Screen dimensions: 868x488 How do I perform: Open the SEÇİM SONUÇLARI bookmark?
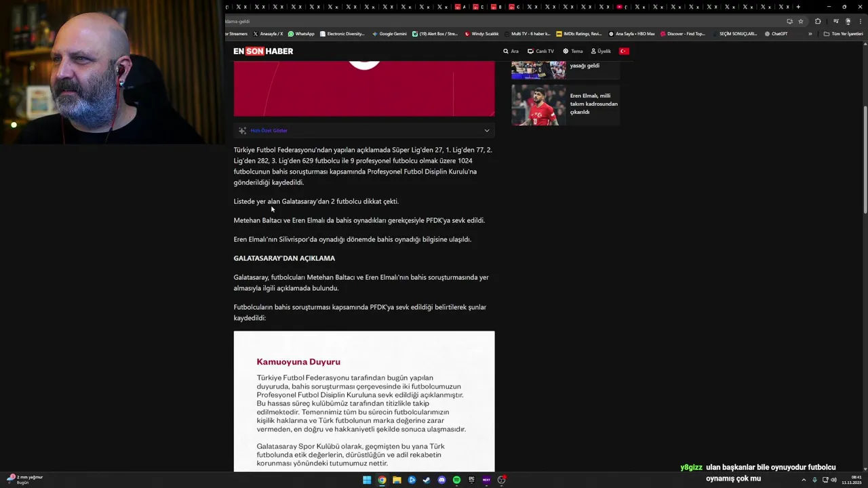pyautogui.click(x=735, y=34)
